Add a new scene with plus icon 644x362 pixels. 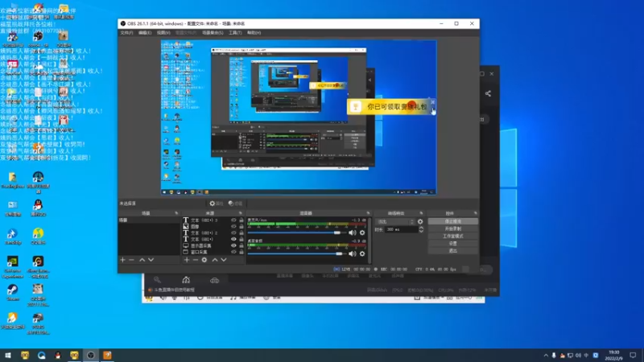[122, 260]
